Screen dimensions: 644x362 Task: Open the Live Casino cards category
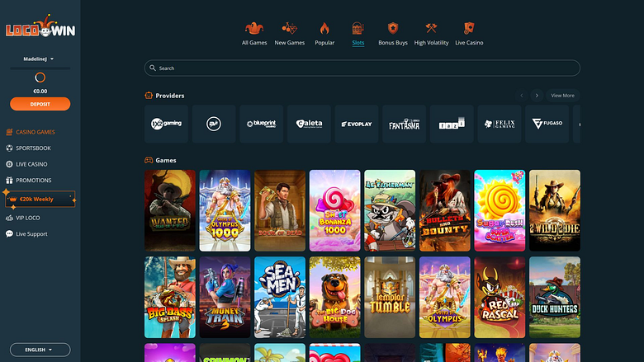[469, 34]
